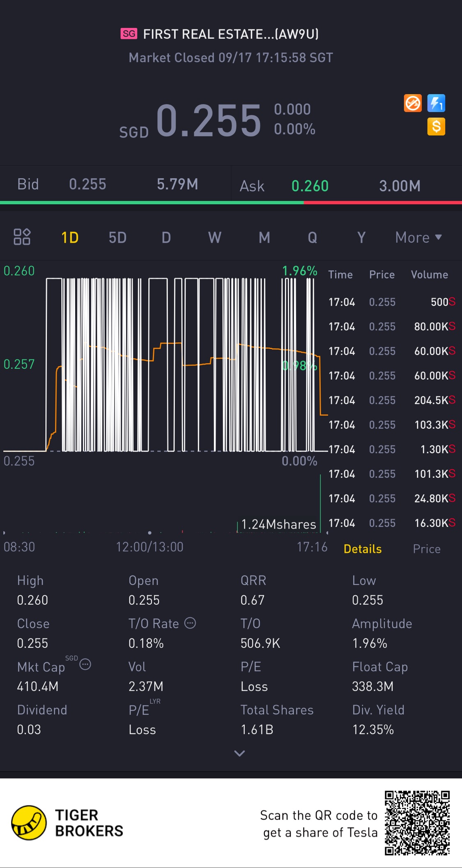Screen dimensions: 462x868
Task: Open the chart layout grid icon
Action: pyautogui.click(x=22, y=237)
